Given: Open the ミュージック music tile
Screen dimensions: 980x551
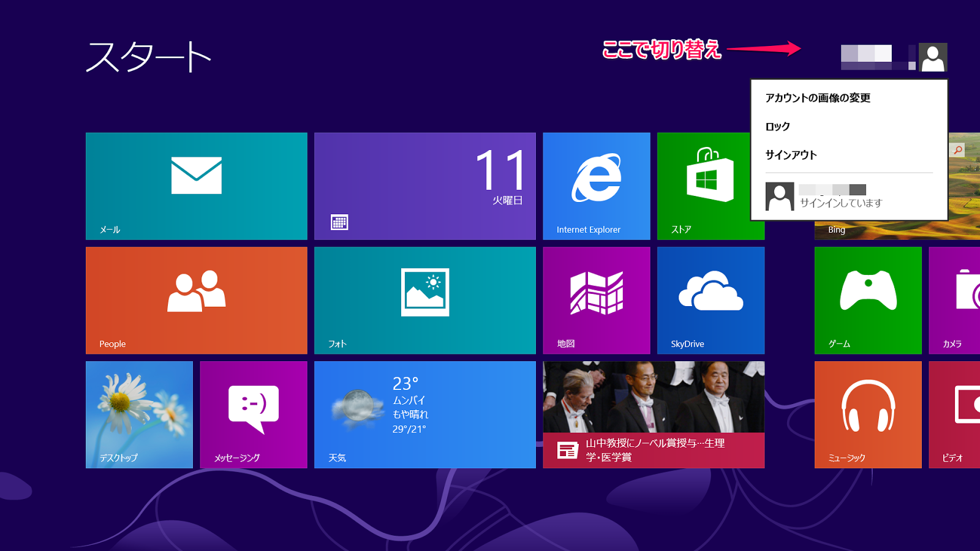Looking at the screenshot, I should 868,414.
